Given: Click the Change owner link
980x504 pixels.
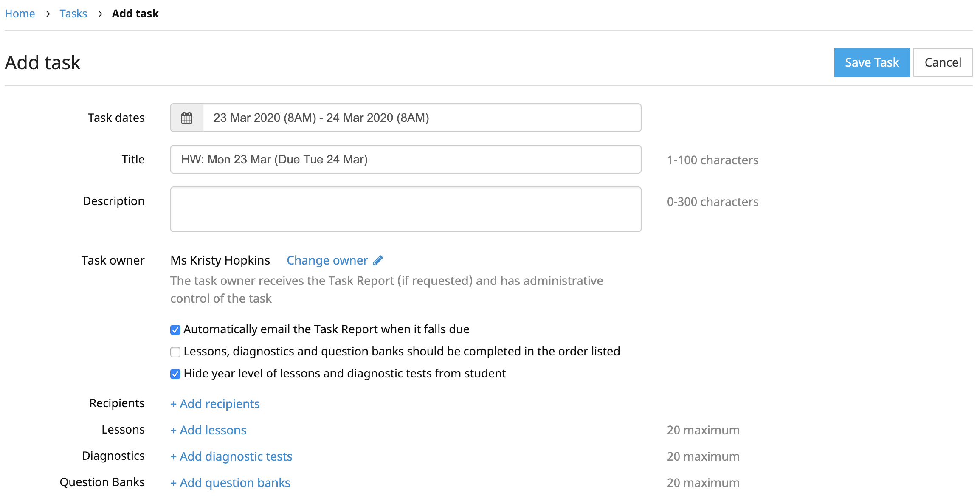Looking at the screenshot, I should point(327,260).
